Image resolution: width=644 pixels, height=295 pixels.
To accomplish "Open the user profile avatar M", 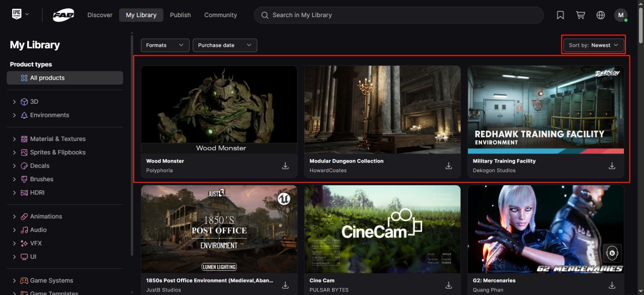I will (x=621, y=15).
